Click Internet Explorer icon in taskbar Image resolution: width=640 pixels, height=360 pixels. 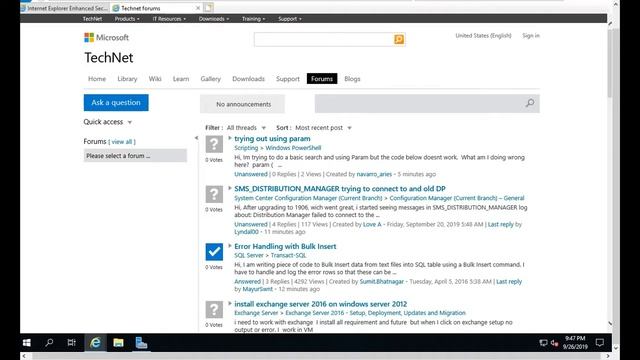click(x=95, y=343)
